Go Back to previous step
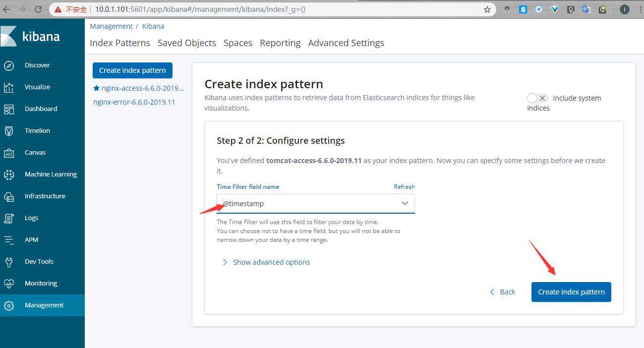644x348 pixels. [503, 292]
